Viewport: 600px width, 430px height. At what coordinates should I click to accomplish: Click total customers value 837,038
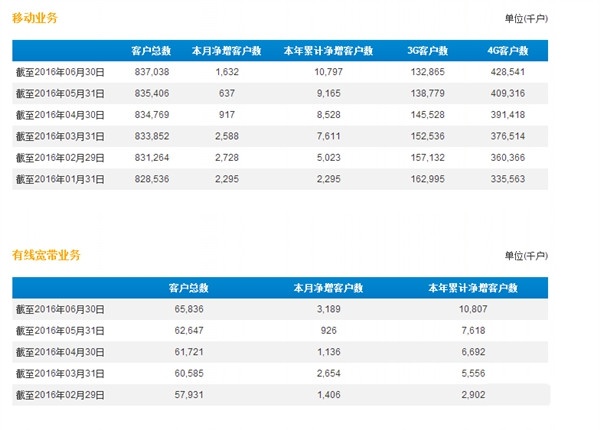(152, 72)
